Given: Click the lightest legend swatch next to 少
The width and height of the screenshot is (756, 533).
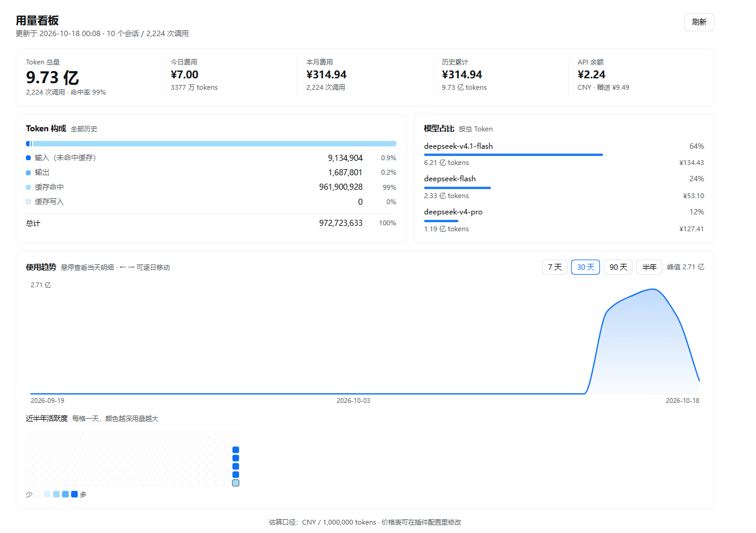Looking at the screenshot, I should [39, 494].
